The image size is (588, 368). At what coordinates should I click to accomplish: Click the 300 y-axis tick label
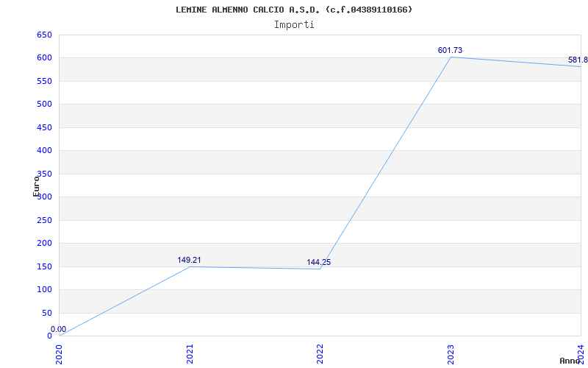coord(44,197)
